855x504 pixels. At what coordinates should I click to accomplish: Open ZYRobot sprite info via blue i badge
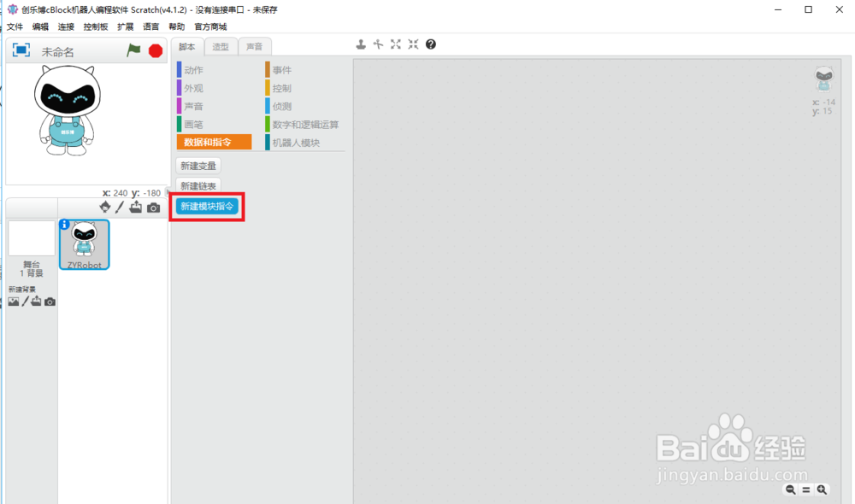[65, 225]
